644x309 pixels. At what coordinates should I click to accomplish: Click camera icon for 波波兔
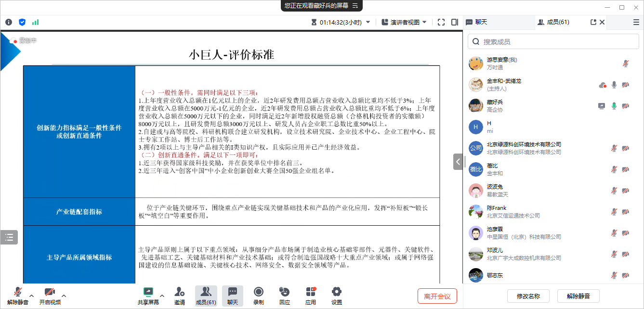(x=626, y=191)
